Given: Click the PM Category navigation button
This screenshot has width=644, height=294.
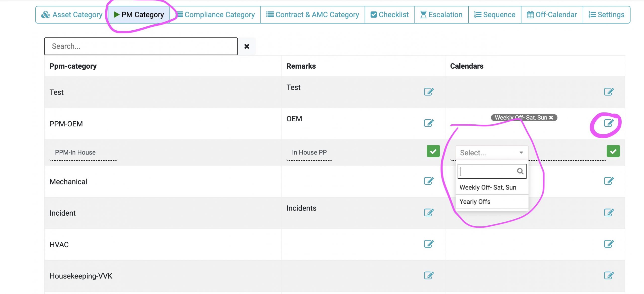Looking at the screenshot, I should coord(138,14).
